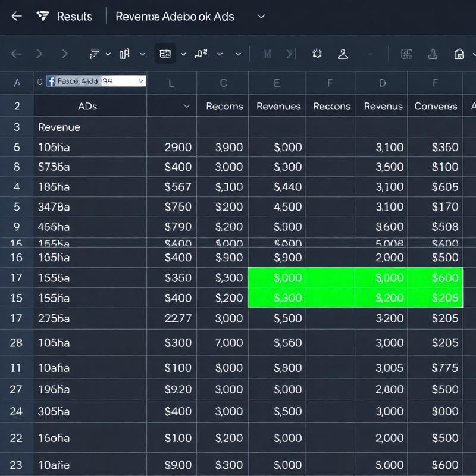
Task: Expand the table layout dropdown arrow
Action: 183,54
